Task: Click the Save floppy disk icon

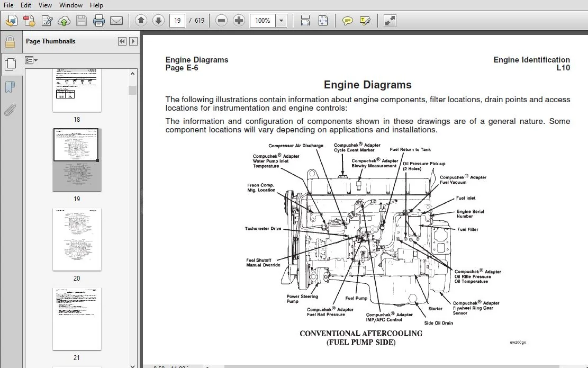Action: pos(82,21)
